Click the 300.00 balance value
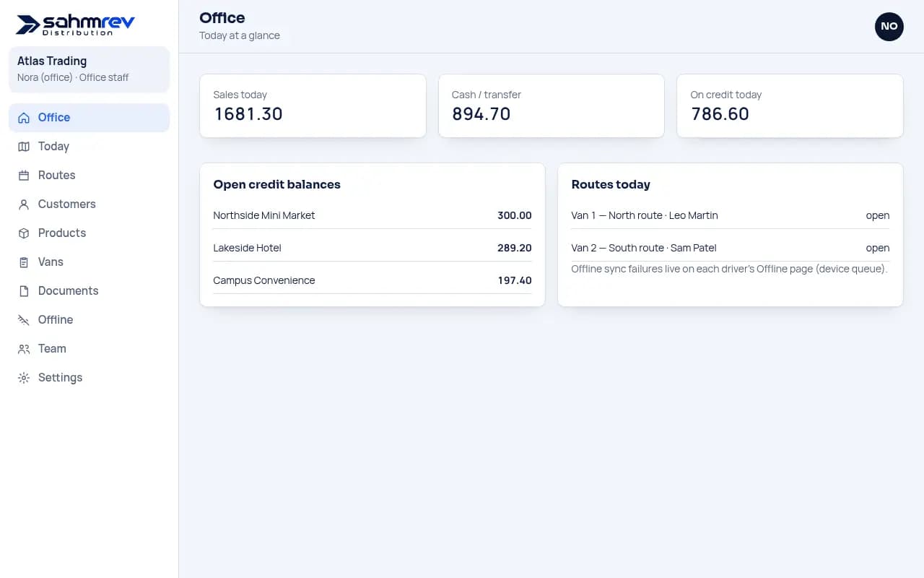Viewport: 924px width, 578px height. [x=515, y=215]
